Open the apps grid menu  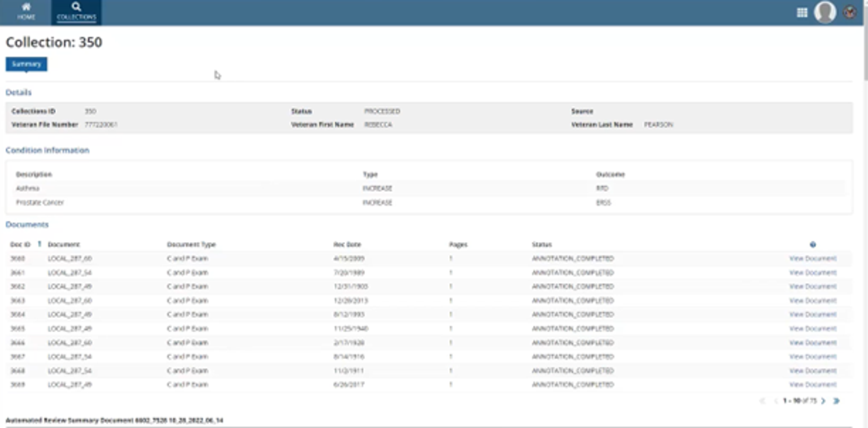(x=802, y=12)
